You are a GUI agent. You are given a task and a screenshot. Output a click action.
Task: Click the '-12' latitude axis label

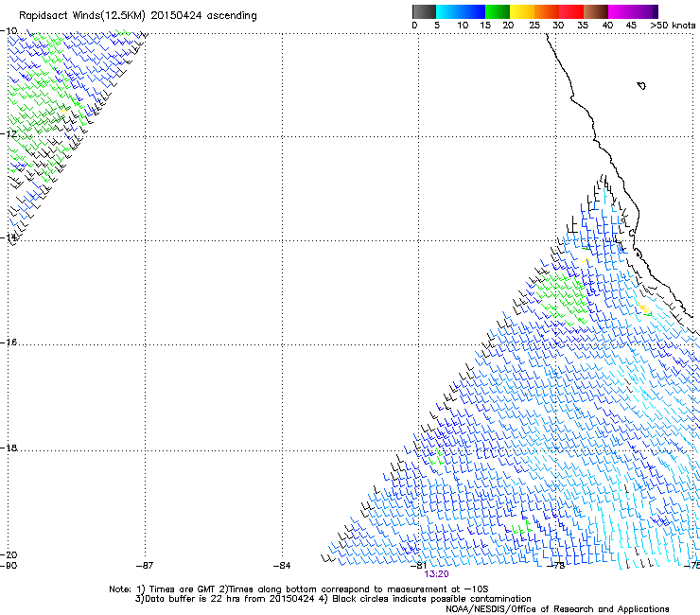point(9,133)
